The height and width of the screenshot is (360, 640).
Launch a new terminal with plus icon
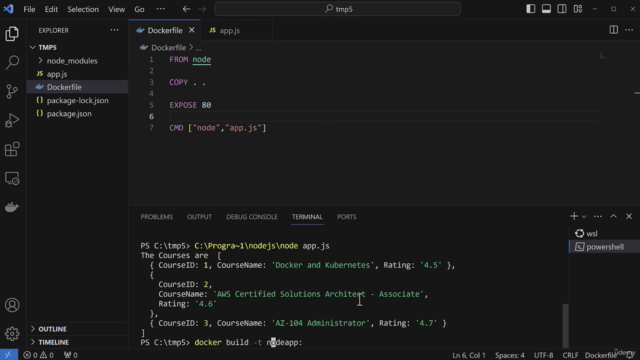pyautogui.click(x=574, y=216)
